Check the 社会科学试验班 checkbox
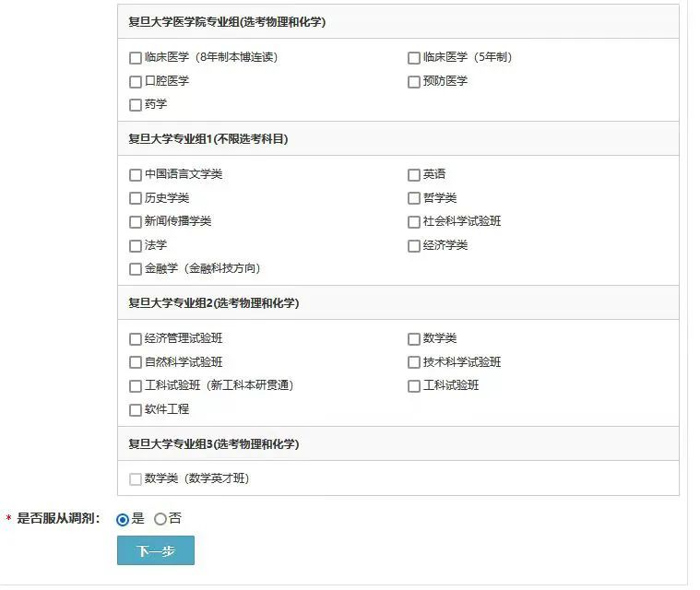Image resolution: width=700 pixels, height=590 pixels. pos(414,222)
